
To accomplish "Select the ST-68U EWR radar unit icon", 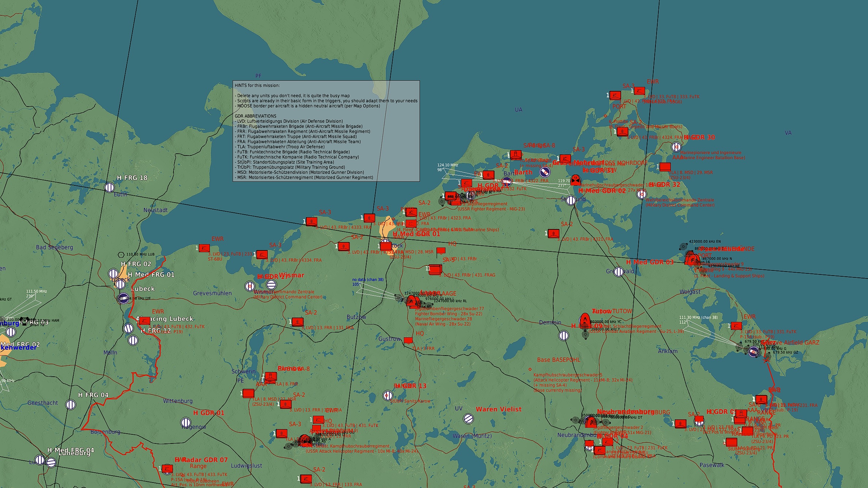I will coord(204,248).
